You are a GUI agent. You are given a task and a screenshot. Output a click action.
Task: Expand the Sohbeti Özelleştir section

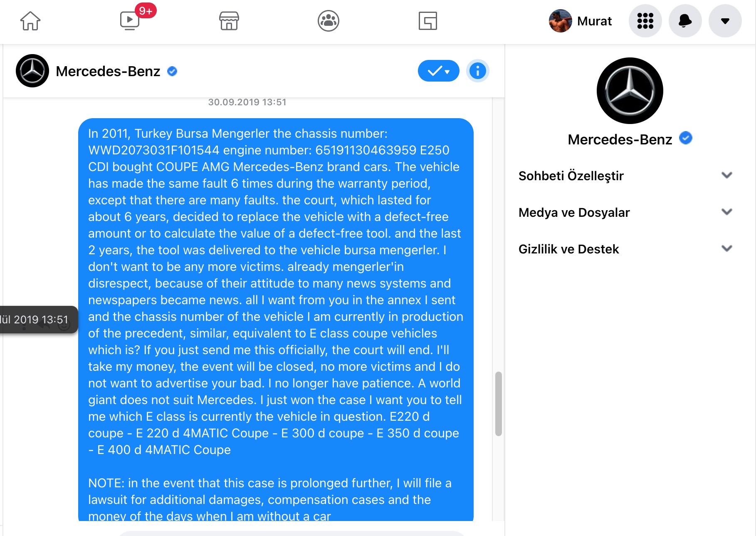click(x=625, y=176)
